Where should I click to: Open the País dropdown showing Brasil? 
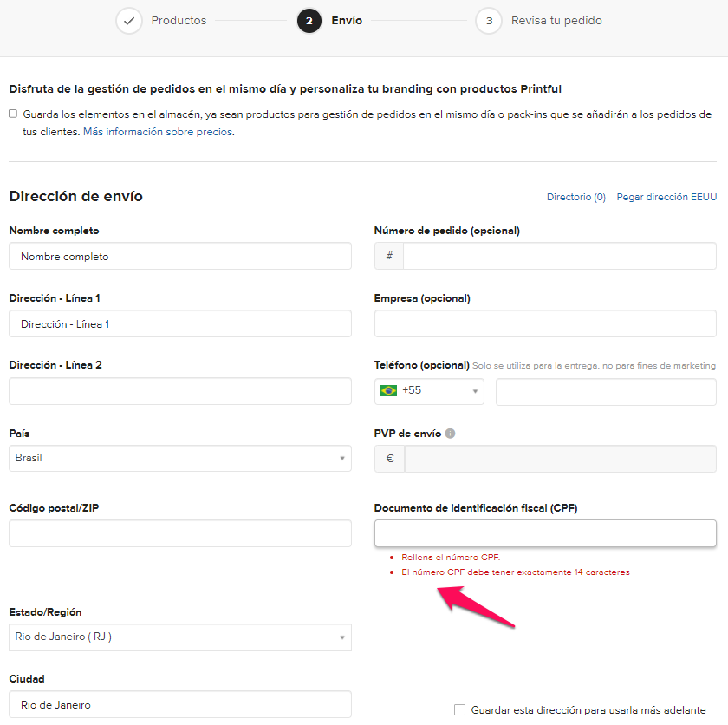[180, 458]
